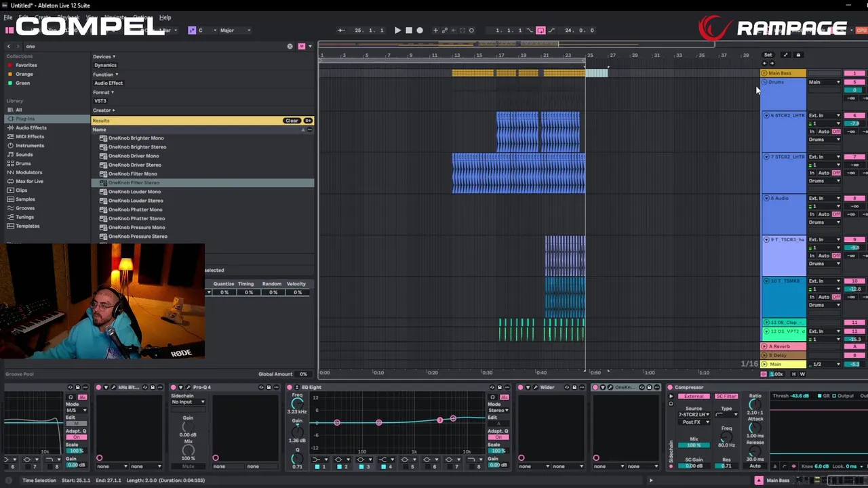Click the Audio Effect filter tag

(108, 83)
